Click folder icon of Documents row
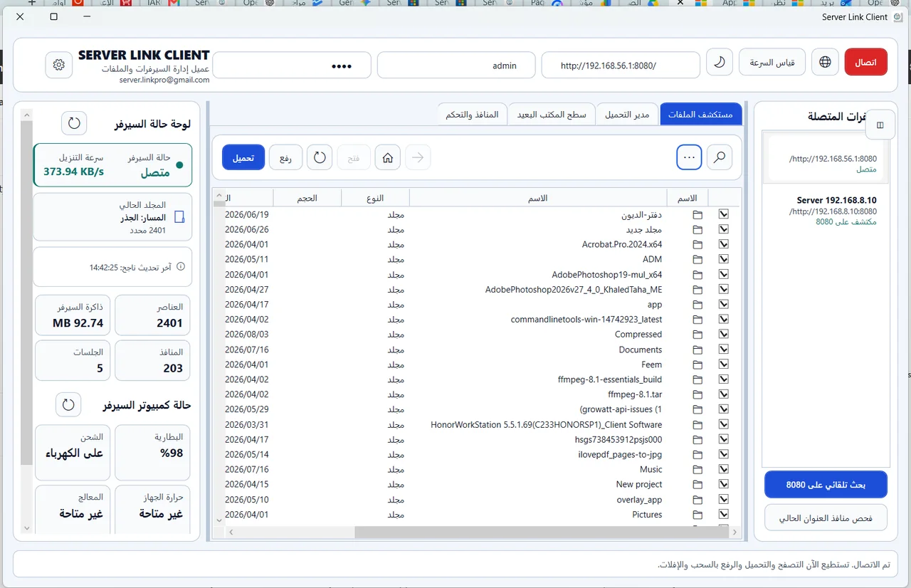The height and width of the screenshot is (588, 911). (x=697, y=350)
